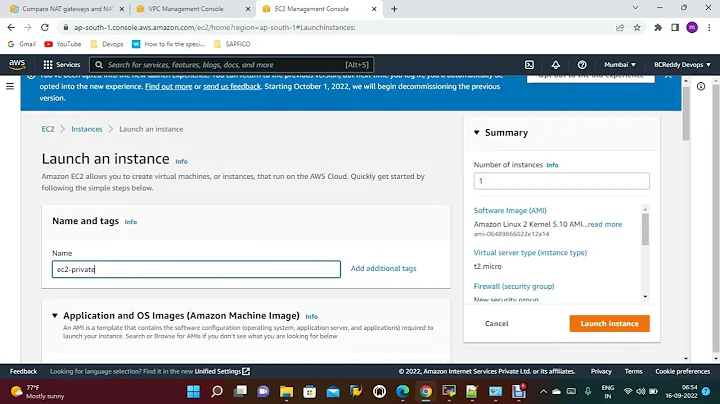
Task: Bookmark this page with the star
Action: pos(637,28)
